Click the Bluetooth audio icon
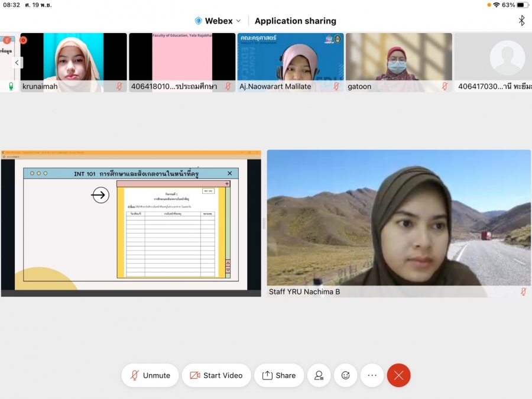The height and width of the screenshot is (399, 532). [521, 21]
